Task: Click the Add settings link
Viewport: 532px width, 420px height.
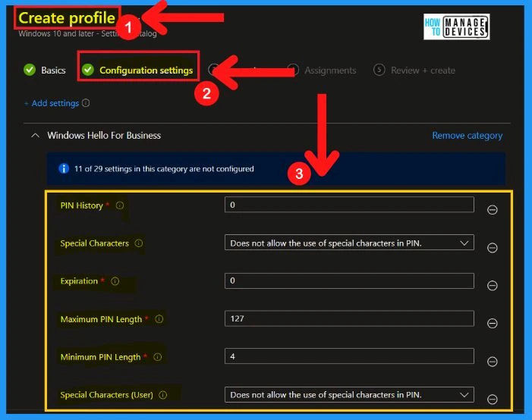Action: coord(52,103)
